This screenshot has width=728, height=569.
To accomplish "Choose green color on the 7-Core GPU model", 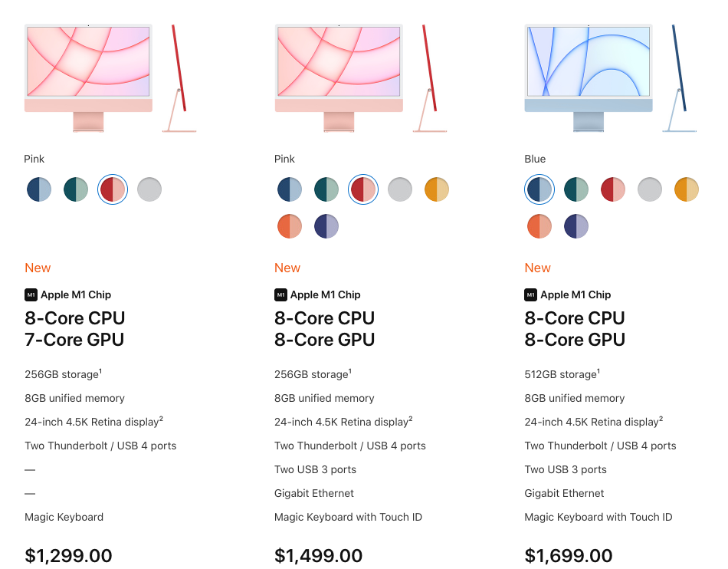I will (x=76, y=189).
